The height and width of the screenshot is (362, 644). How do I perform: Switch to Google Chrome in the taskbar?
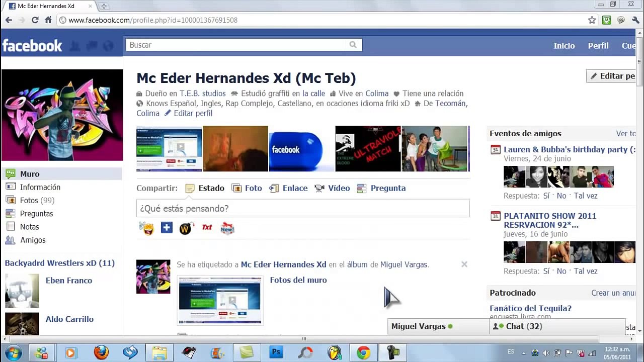(x=364, y=352)
